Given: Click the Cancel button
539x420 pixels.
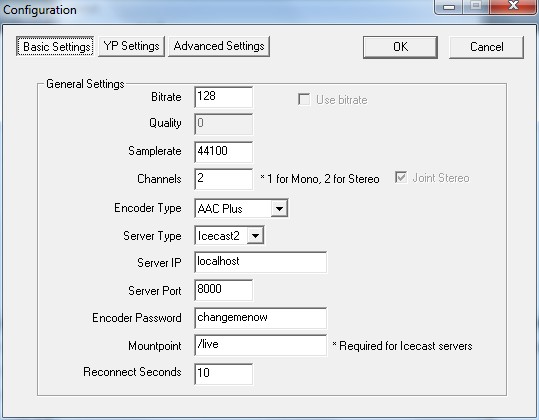Looking at the screenshot, I should tap(486, 47).
